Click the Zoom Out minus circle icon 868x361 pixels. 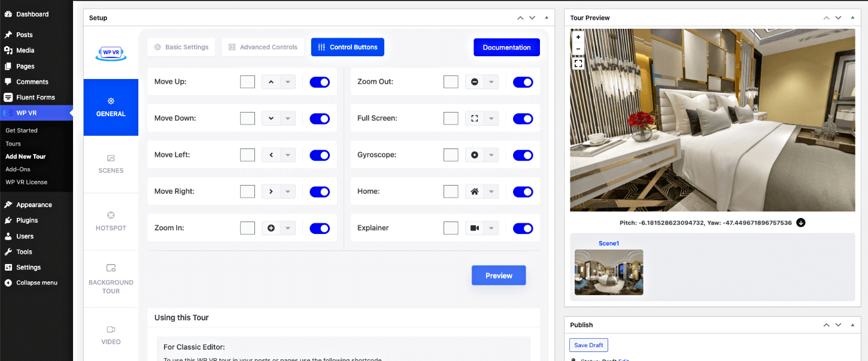click(475, 82)
